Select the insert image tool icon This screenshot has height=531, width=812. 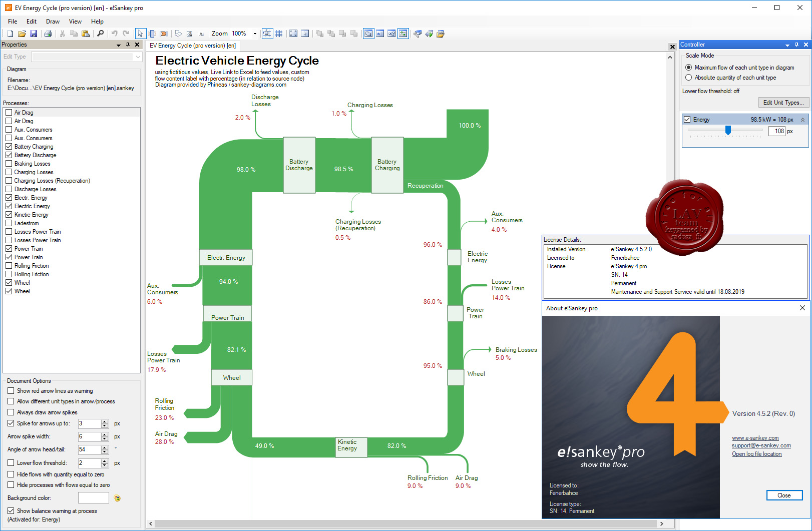189,34
